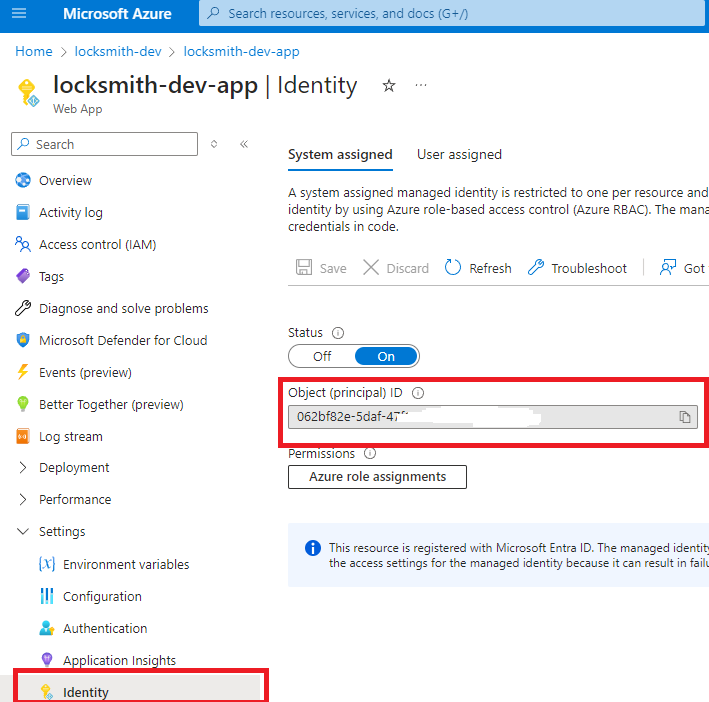709x702 pixels.
Task: Open the Azure portal hamburger menu
Action: click(x=19, y=14)
